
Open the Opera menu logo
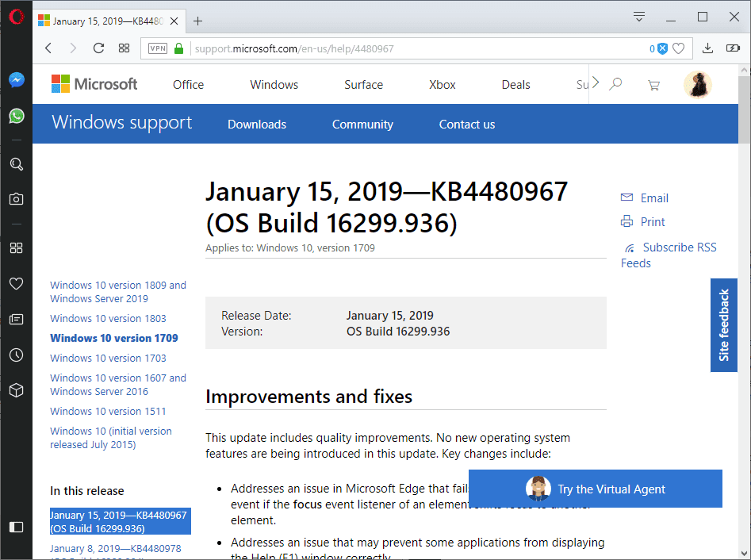point(17,17)
